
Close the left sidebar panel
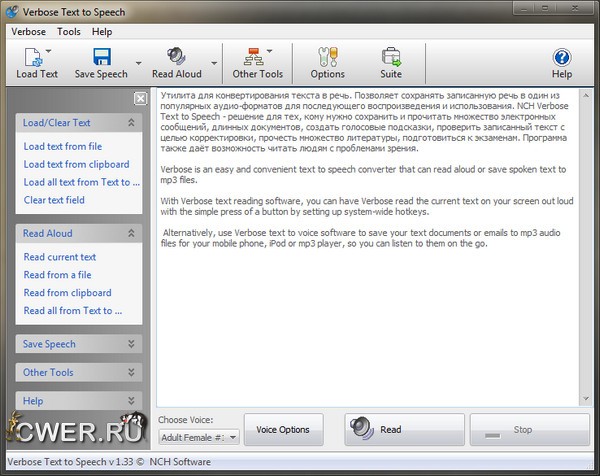tap(141, 98)
